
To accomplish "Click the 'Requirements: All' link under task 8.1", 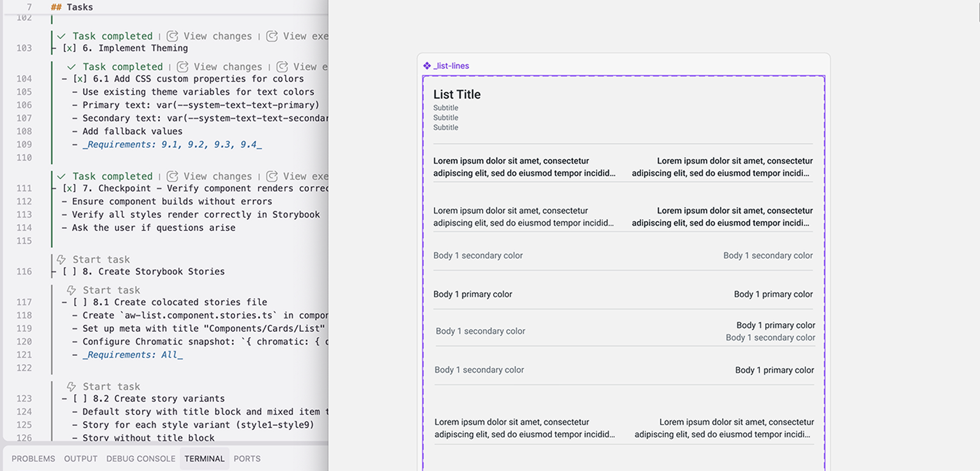I will [x=133, y=354].
